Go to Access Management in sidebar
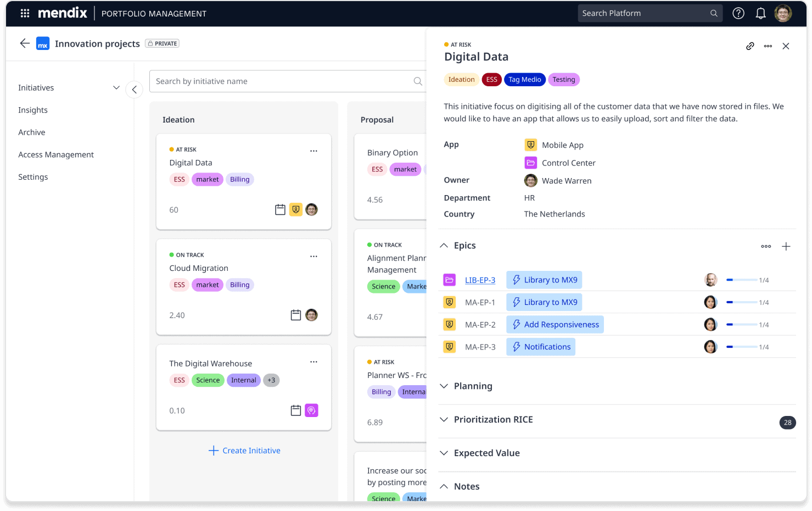The height and width of the screenshot is (511, 812). [56, 154]
